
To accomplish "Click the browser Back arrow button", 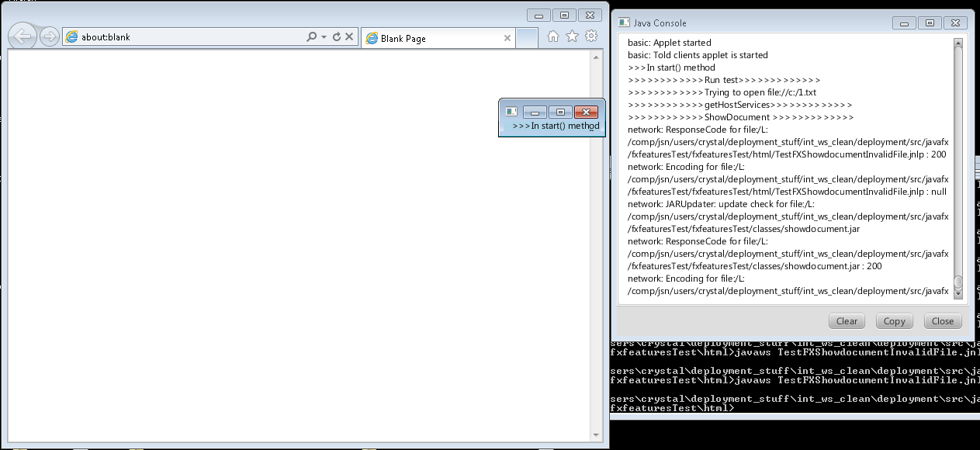I will 23,36.
